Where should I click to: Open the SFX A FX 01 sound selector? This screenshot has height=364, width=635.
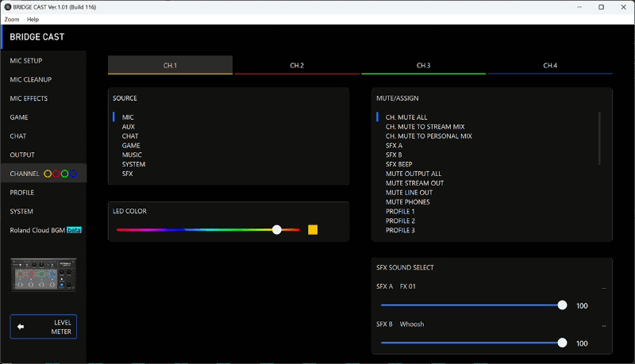pyautogui.click(x=408, y=286)
